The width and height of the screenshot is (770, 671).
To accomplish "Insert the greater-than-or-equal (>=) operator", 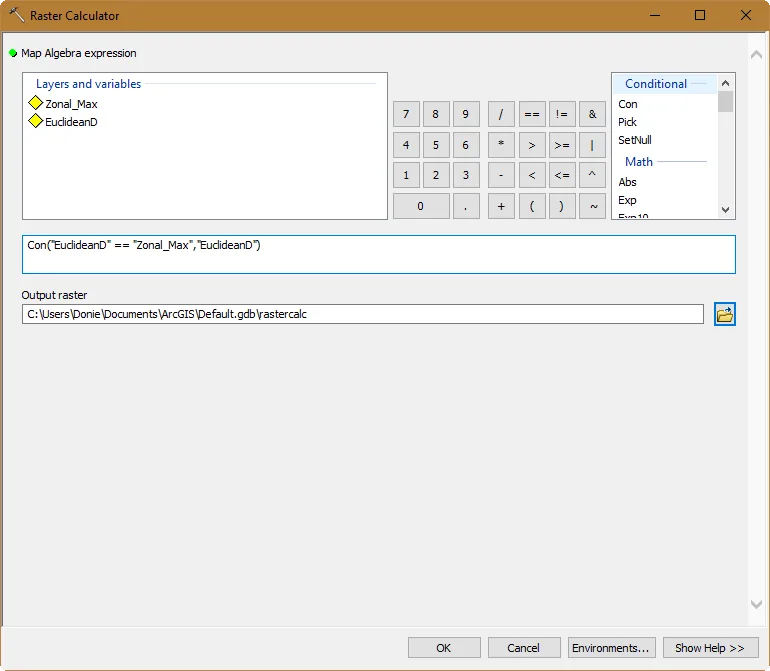I will (562, 145).
